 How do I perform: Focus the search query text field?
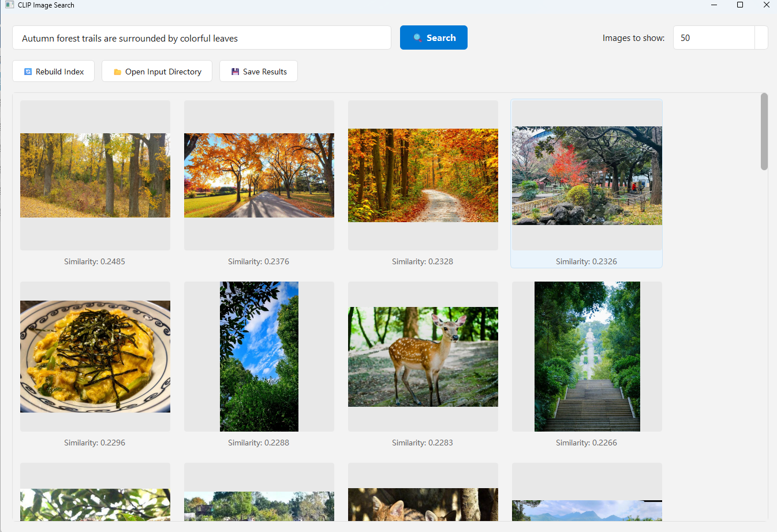coord(201,38)
